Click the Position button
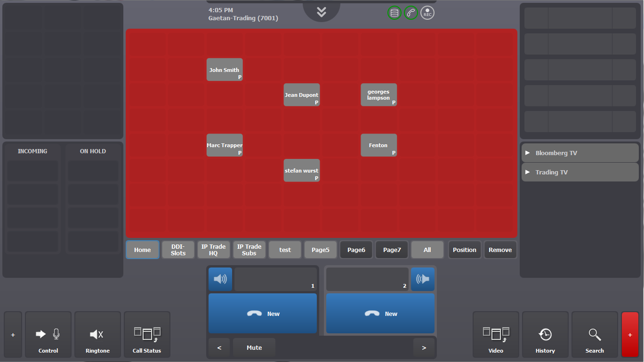 465,250
